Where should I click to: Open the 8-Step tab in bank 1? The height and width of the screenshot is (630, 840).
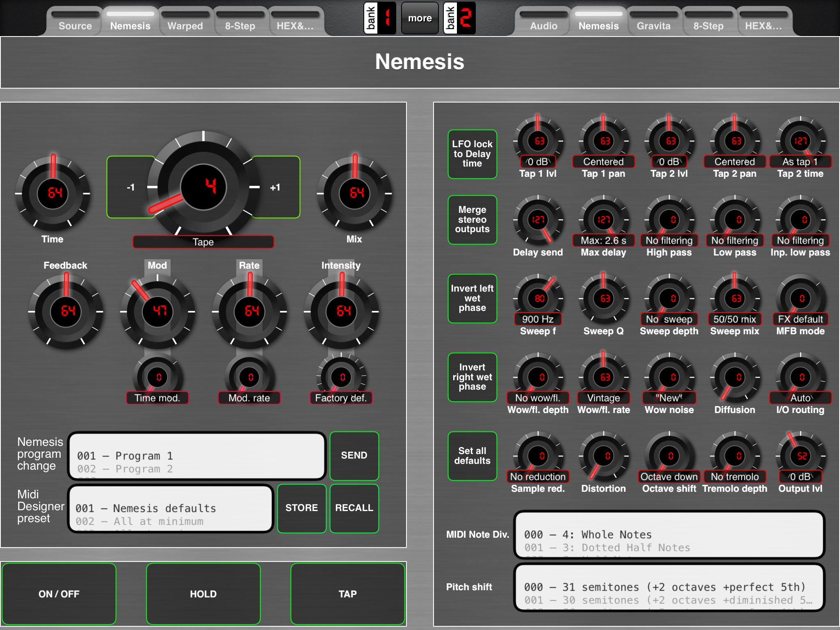[240, 21]
